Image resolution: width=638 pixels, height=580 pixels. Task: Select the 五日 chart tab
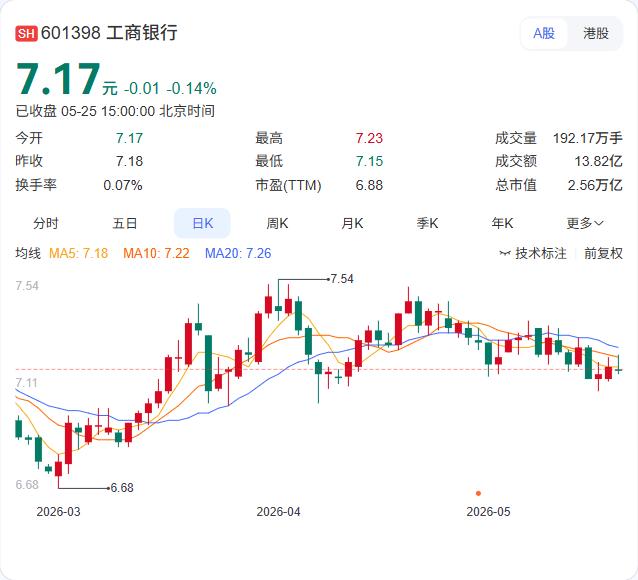pyautogui.click(x=125, y=223)
